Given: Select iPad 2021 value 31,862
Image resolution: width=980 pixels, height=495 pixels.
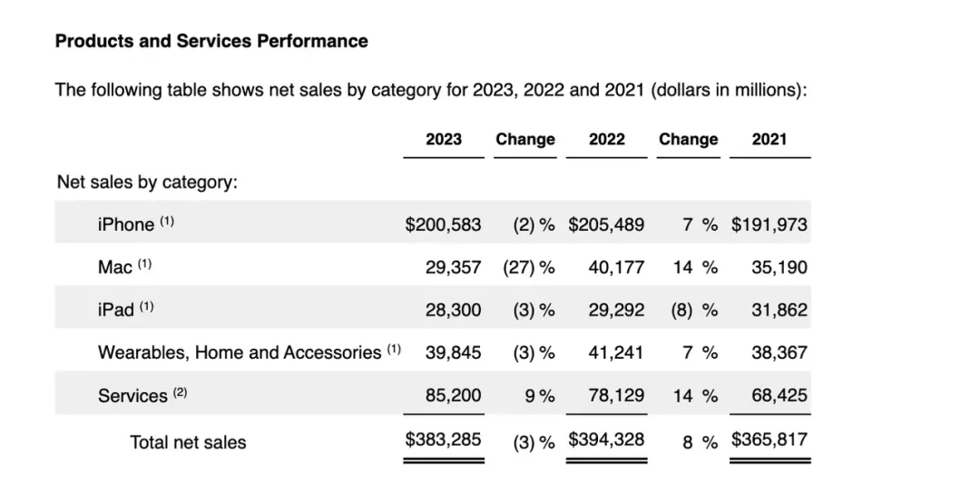Looking at the screenshot, I should pyautogui.click(x=779, y=310).
